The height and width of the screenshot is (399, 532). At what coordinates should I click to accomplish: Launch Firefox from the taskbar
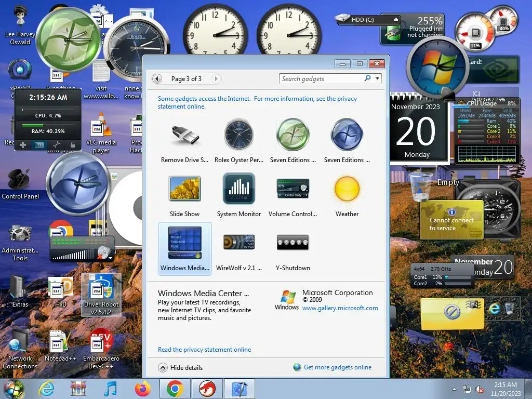[143, 389]
